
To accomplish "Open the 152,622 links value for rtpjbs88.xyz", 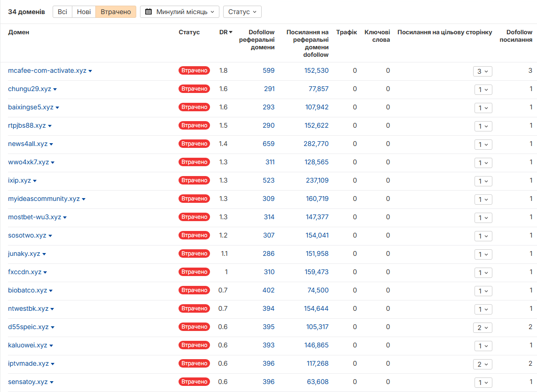I will 317,126.
